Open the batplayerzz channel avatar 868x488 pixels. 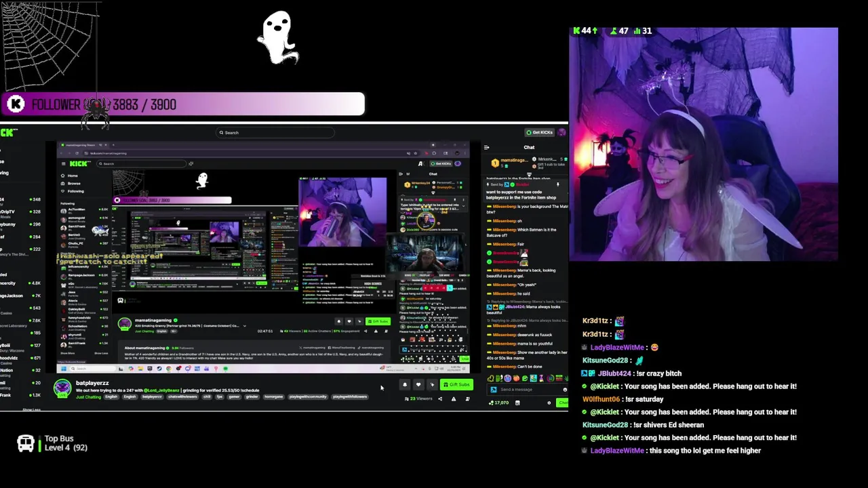pos(62,388)
